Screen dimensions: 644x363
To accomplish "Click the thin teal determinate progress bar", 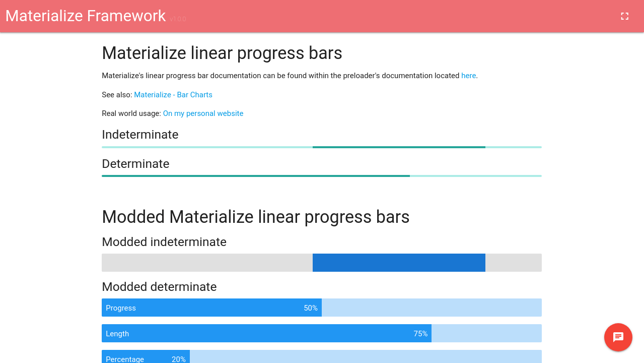I will (x=321, y=176).
